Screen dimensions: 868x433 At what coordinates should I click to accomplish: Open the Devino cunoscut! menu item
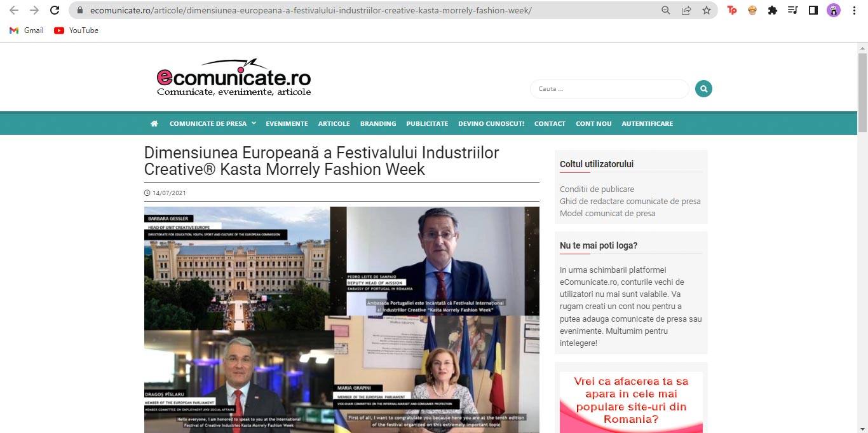pos(491,123)
